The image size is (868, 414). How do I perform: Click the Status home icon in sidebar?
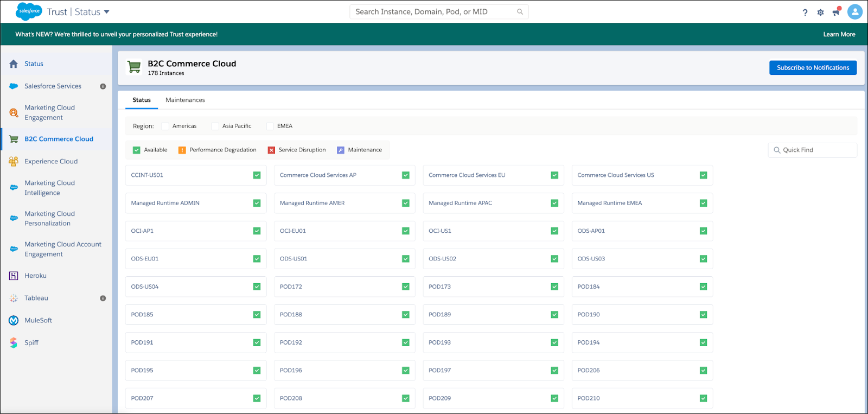pos(14,64)
